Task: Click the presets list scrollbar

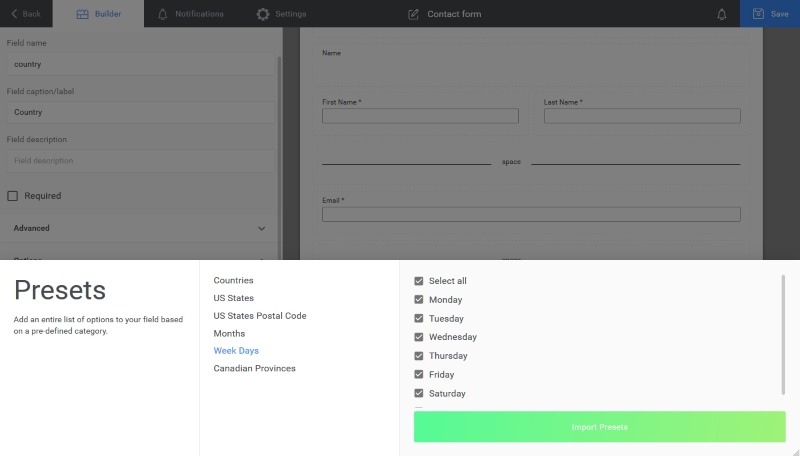Action: pyautogui.click(x=783, y=335)
